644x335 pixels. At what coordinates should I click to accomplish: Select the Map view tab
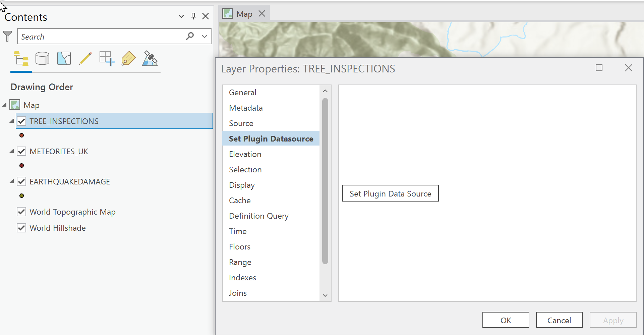[x=244, y=13]
